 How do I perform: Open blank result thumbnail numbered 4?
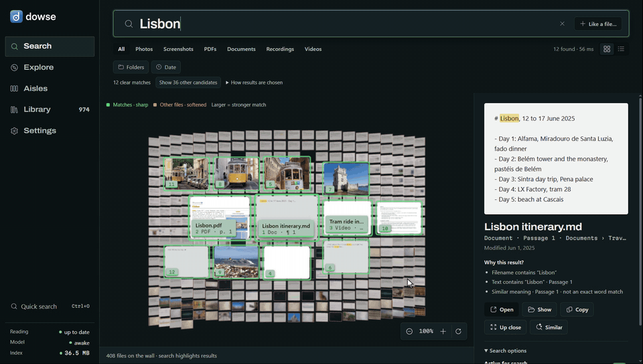click(287, 262)
